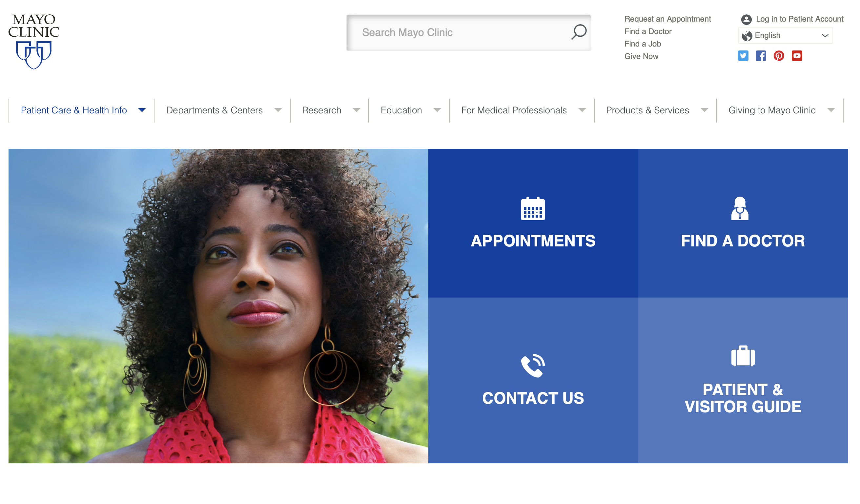This screenshot has width=860, height=504.
Task: Open the English language dropdown
Action: 785,35
